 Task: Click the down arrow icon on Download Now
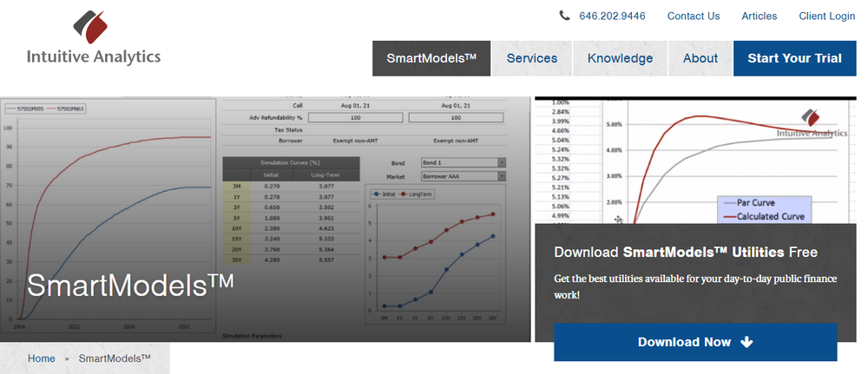pos(746,342)
